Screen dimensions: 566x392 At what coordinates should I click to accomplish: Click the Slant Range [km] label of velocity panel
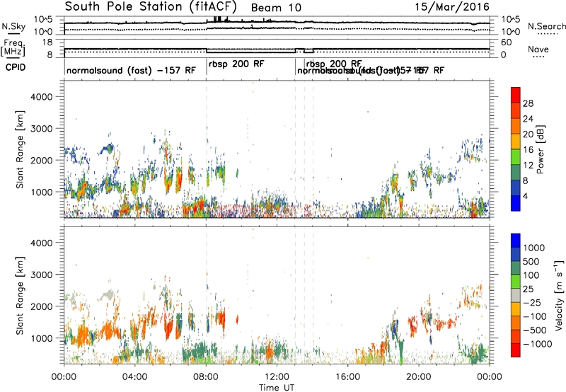[x=20, y=296]
